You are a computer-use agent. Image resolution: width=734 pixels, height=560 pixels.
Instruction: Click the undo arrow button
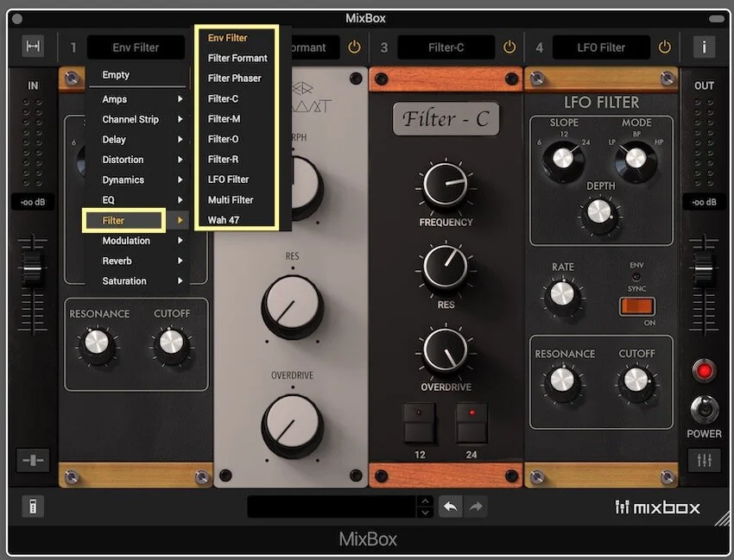pos(450,507)
